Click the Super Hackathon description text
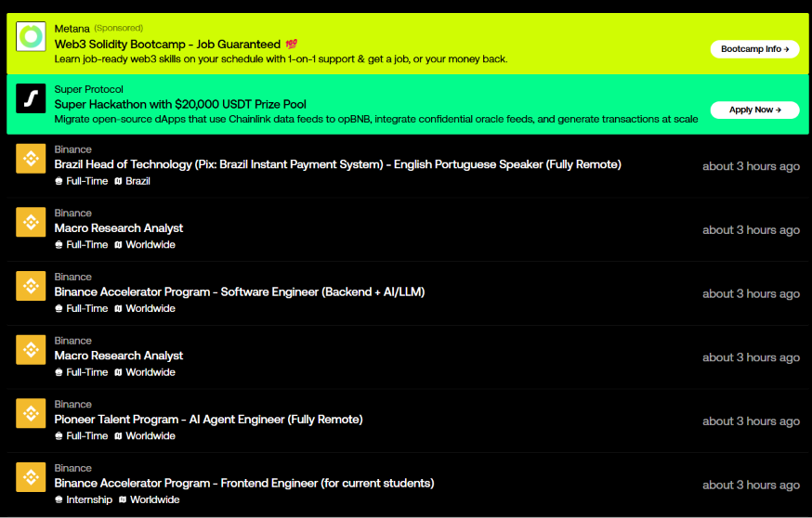Viewport: 812px width, 518px height. click(x=376, y=120)
